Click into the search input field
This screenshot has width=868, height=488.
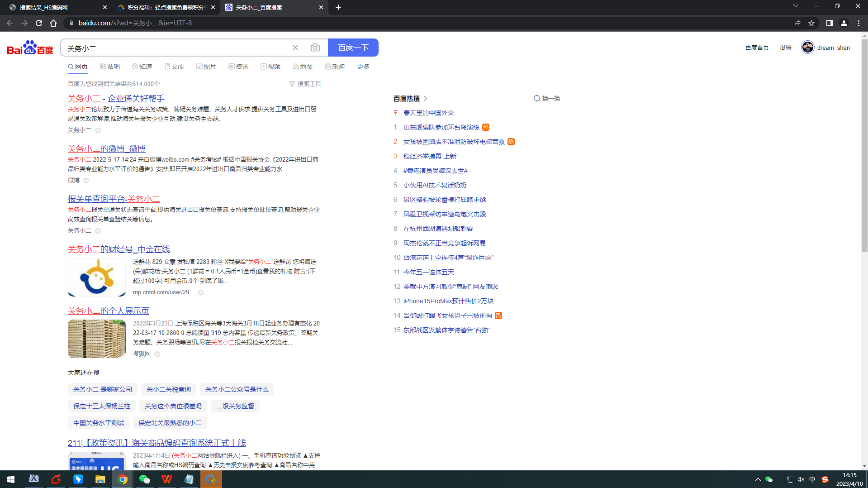point(176,48)
